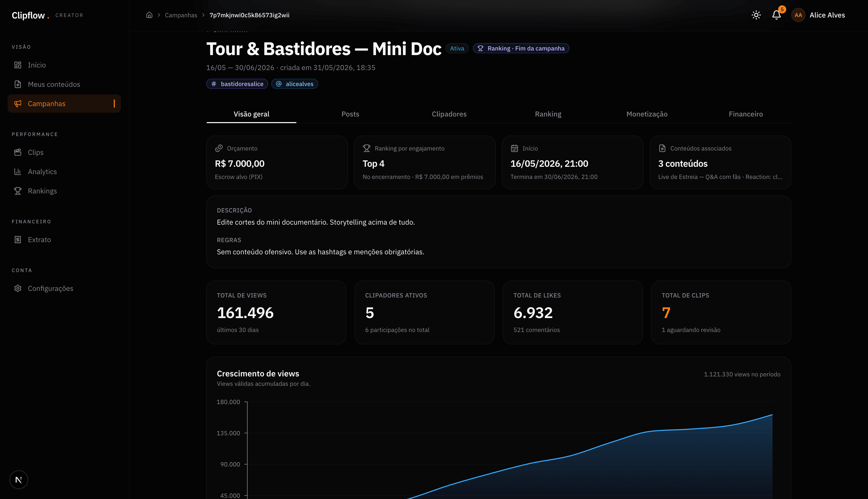
Task: Click the 1 aguardando revisão text
Action: pyautogui.click(x=691, y=330)
